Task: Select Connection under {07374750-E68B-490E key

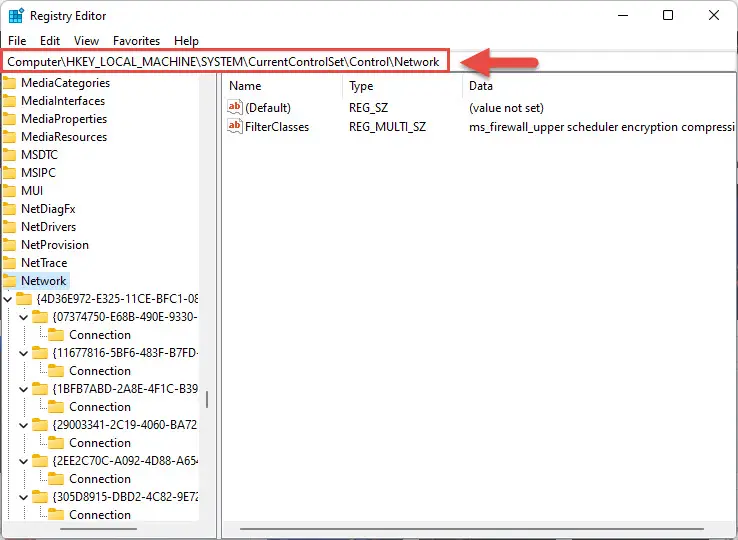Action: 100,335
